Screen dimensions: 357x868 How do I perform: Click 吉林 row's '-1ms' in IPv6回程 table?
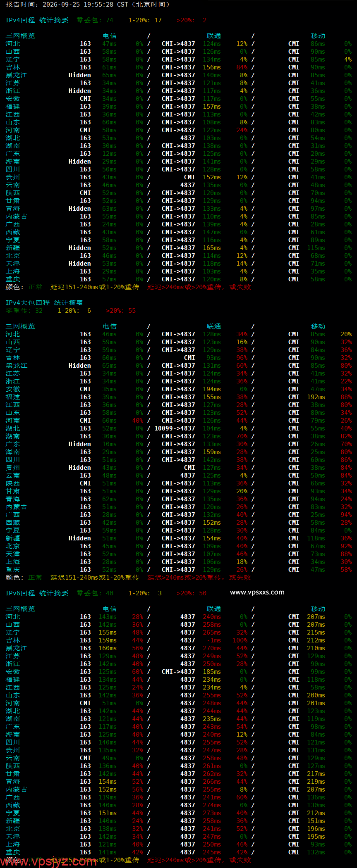coord(214,640)
